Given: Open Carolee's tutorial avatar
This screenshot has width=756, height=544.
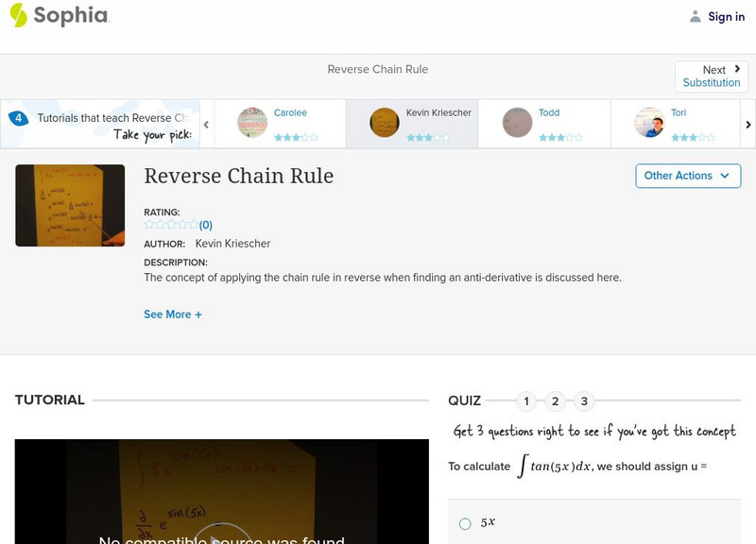Looking at the screenshot, I should (251, 123).
